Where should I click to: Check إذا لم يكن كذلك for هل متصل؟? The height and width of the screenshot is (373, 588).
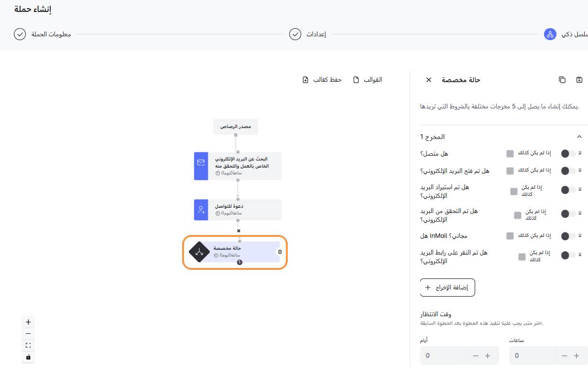click(510, 154)
